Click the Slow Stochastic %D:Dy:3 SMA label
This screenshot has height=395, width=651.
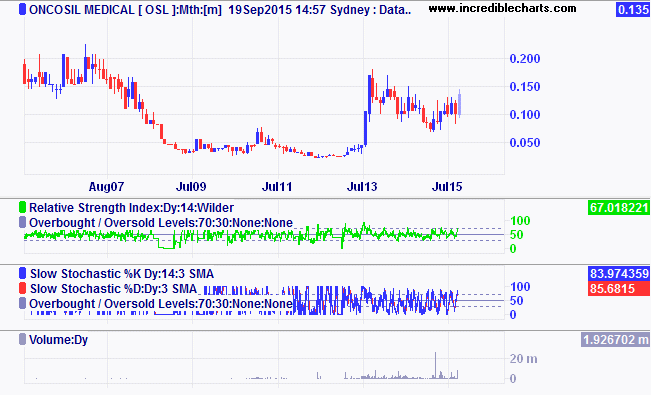(x=113, y=288)
